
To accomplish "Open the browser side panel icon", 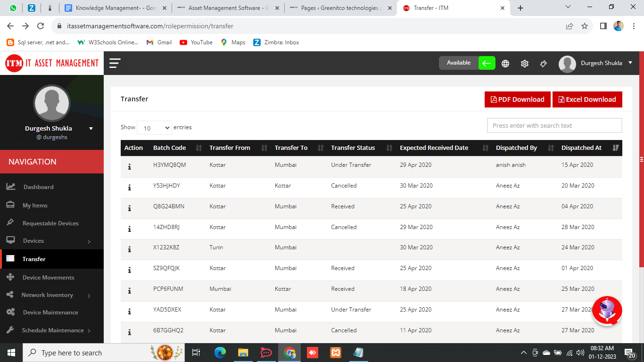I will click(603, 26).
